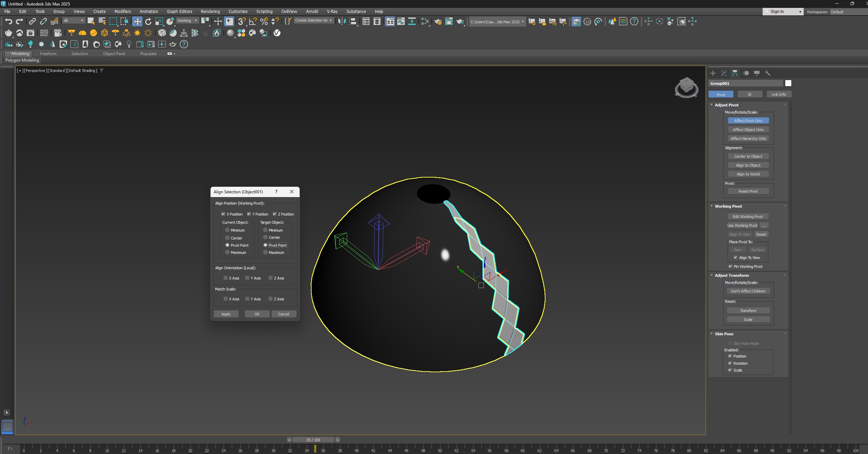Open the Working coordinate system dropdown
This screenshot has height=454, width=868.
point(187,21)
